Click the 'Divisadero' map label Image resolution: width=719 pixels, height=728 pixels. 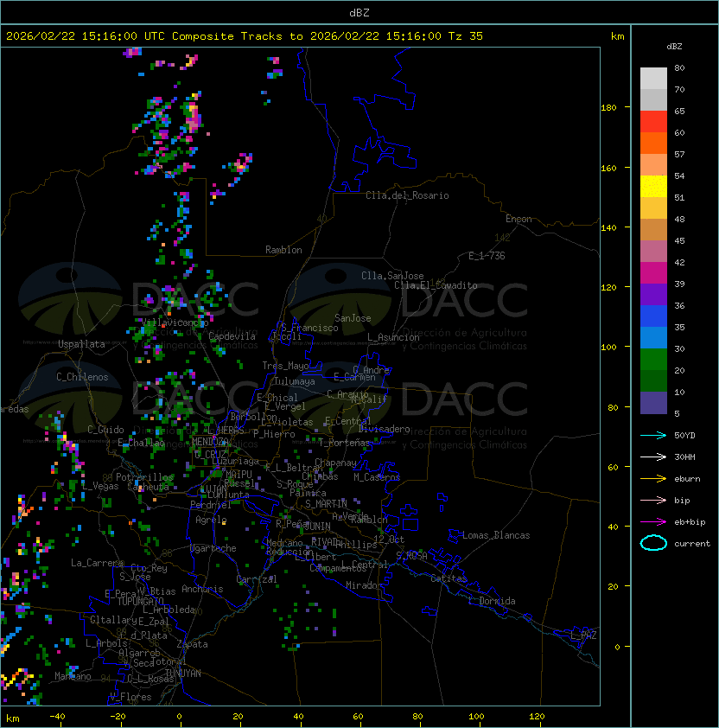coord(385,429)
